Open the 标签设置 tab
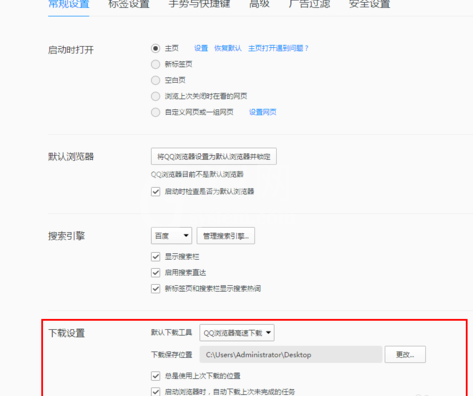473x396 pixels. coord(129,4)
